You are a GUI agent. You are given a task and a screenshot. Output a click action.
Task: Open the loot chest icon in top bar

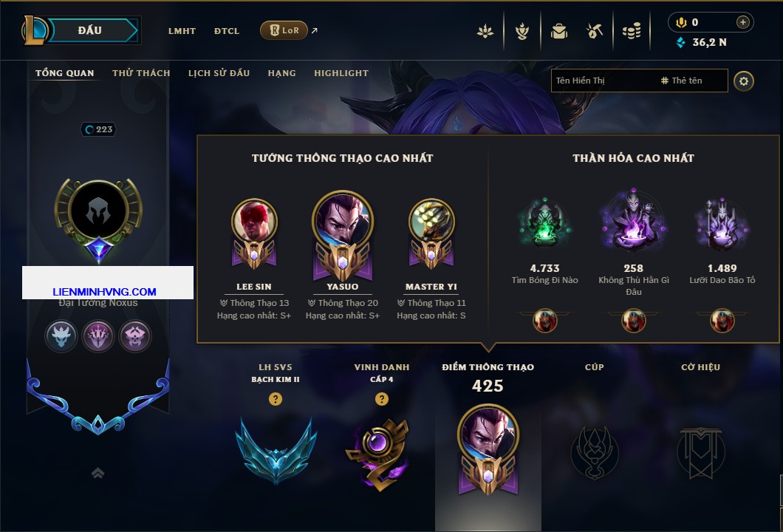pyautogui.click(x=558, y=32)
